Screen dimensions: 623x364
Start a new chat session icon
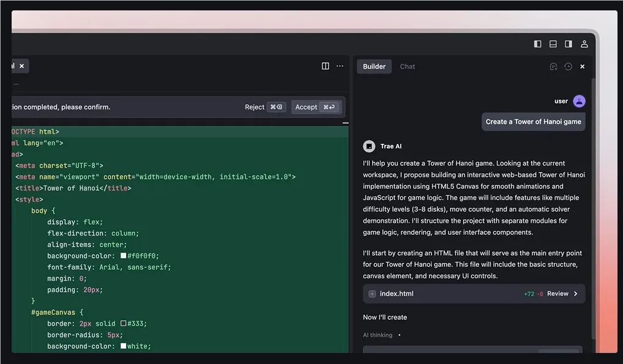click(553, 67)
